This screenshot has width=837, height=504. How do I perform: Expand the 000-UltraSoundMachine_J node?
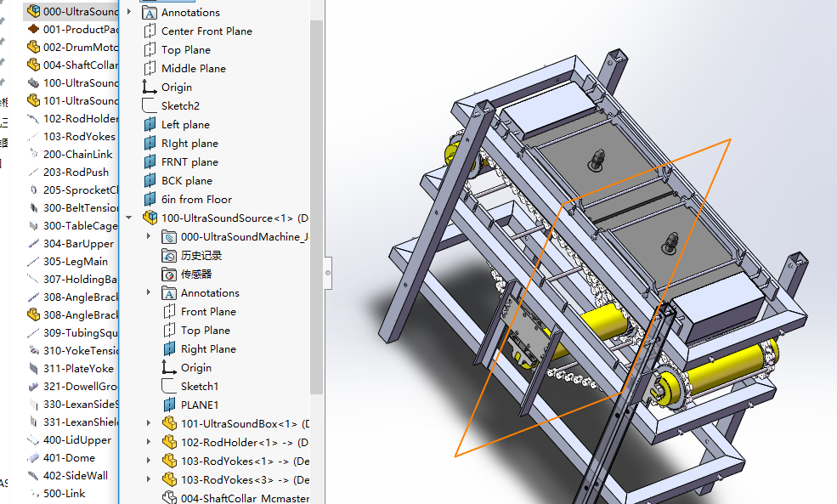[x=149, y=236]
